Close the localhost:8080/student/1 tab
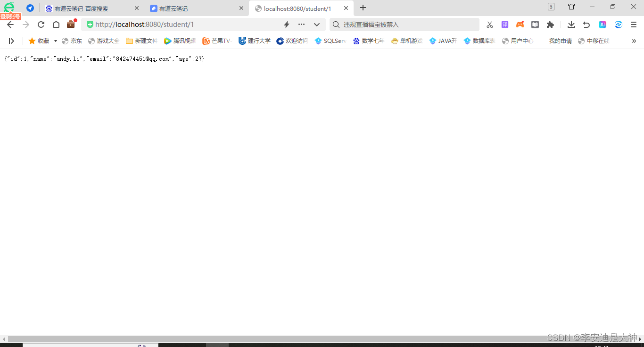 click(x=346, y=8)
